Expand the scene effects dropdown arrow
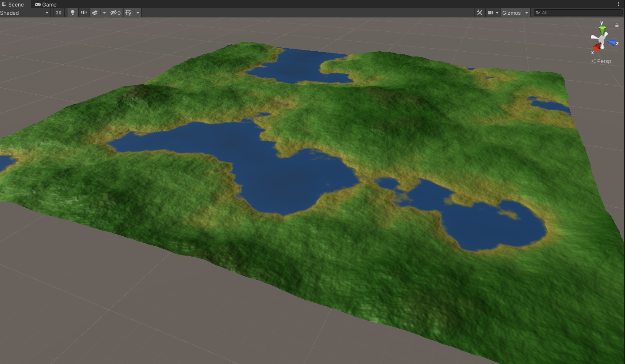The height and width of the screenshot is (364, 625). pos(104,13)
